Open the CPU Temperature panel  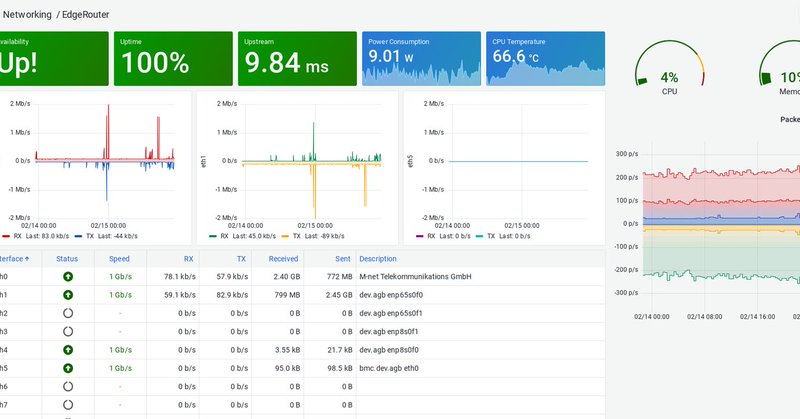pos(545,58)
